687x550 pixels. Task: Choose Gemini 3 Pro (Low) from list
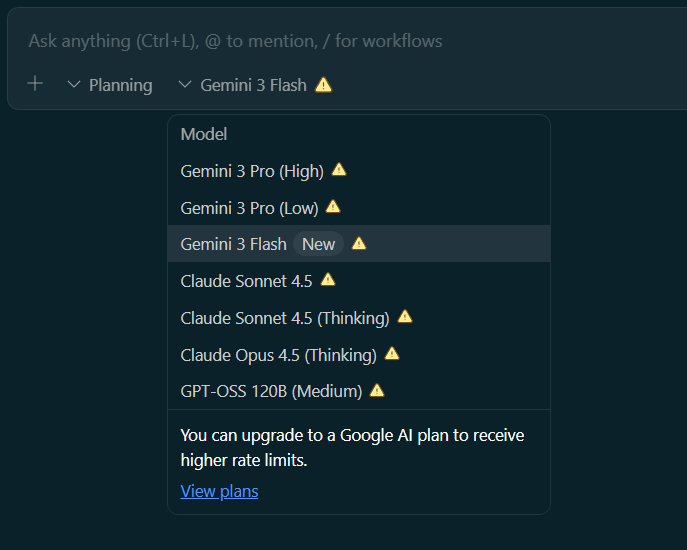point(249,208)
